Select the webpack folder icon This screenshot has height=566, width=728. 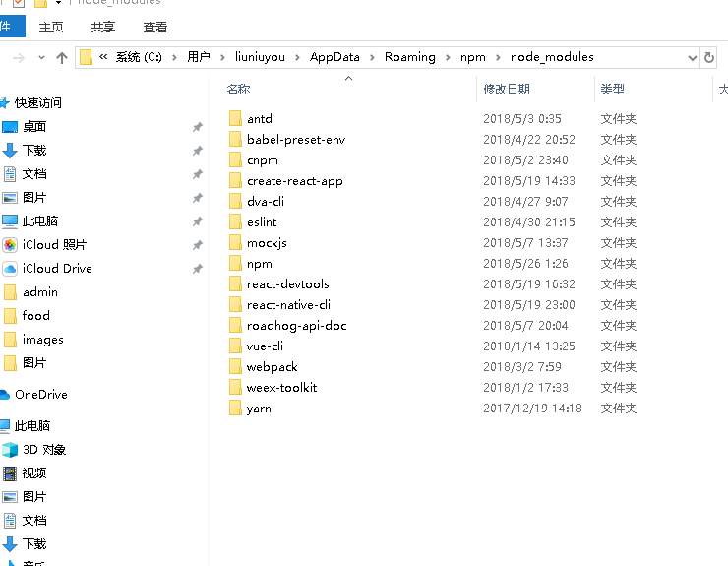pos(235,366)
